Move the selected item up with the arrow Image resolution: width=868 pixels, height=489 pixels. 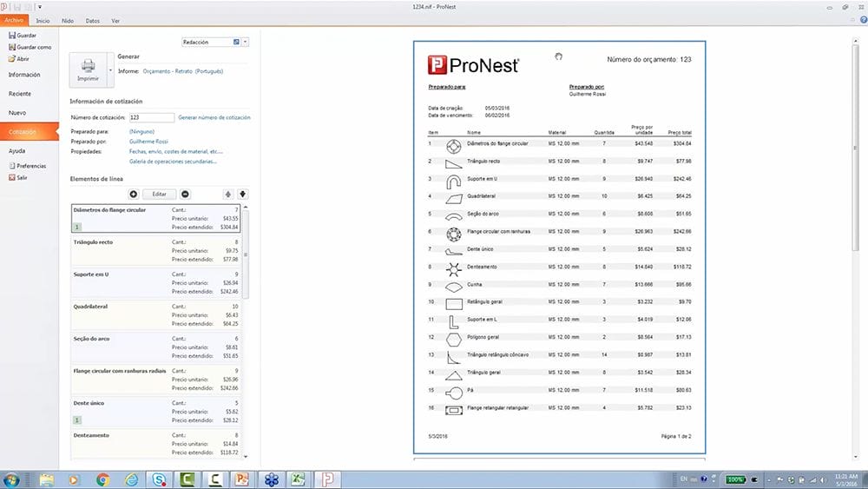point(228,195)
